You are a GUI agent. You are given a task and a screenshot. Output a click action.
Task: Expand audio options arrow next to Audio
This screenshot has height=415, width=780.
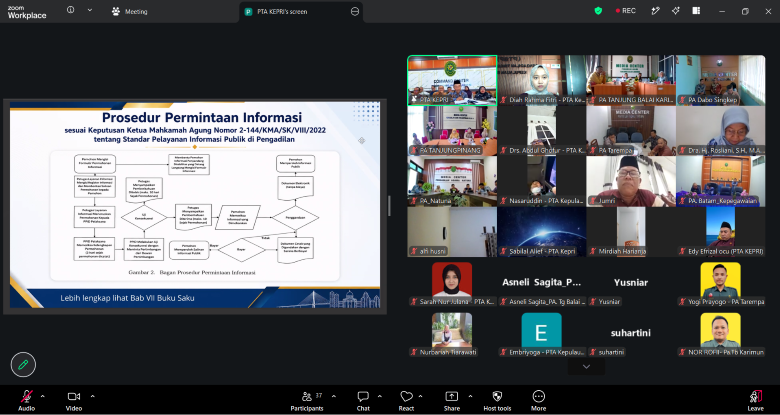42,397
